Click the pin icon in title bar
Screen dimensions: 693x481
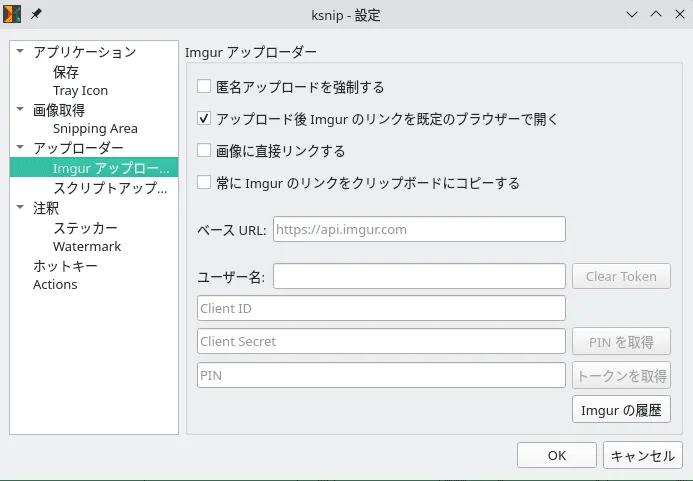pos(37,15)
